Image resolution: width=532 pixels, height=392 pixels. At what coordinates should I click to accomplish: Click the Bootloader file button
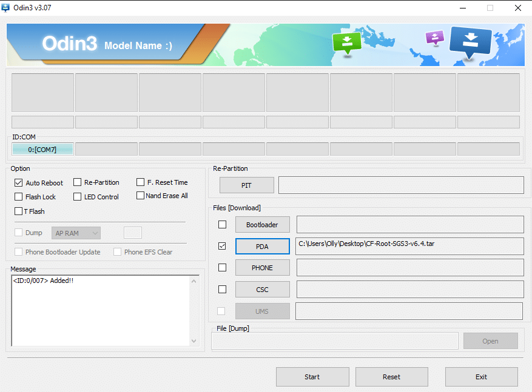262,225
